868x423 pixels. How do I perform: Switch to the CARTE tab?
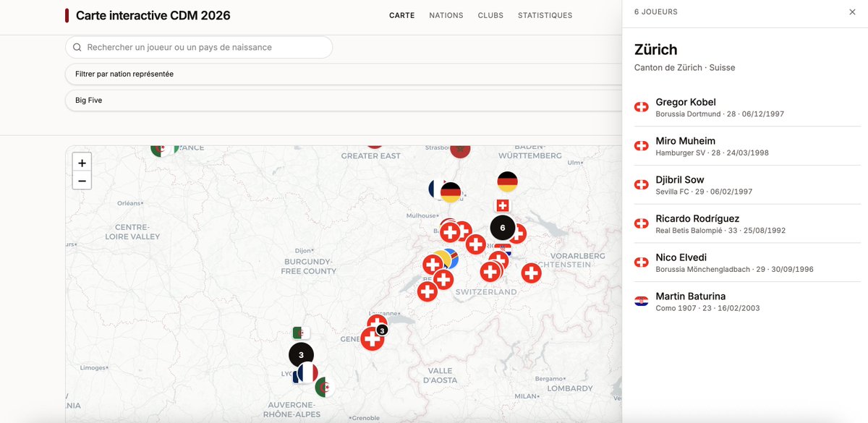pyautogui.click(x=401, y=15)
